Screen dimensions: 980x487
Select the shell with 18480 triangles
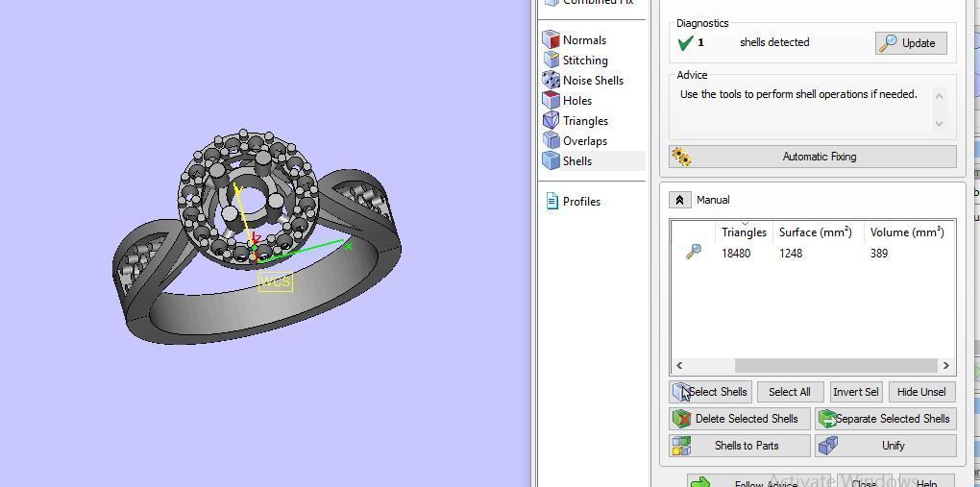pyautogui.click(x=736, y=254)
